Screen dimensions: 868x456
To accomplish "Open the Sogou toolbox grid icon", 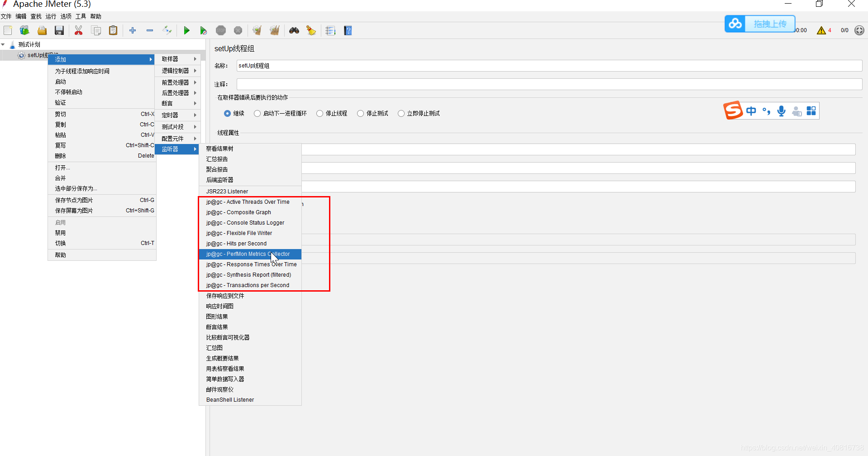I will click(x=811, y=111).
